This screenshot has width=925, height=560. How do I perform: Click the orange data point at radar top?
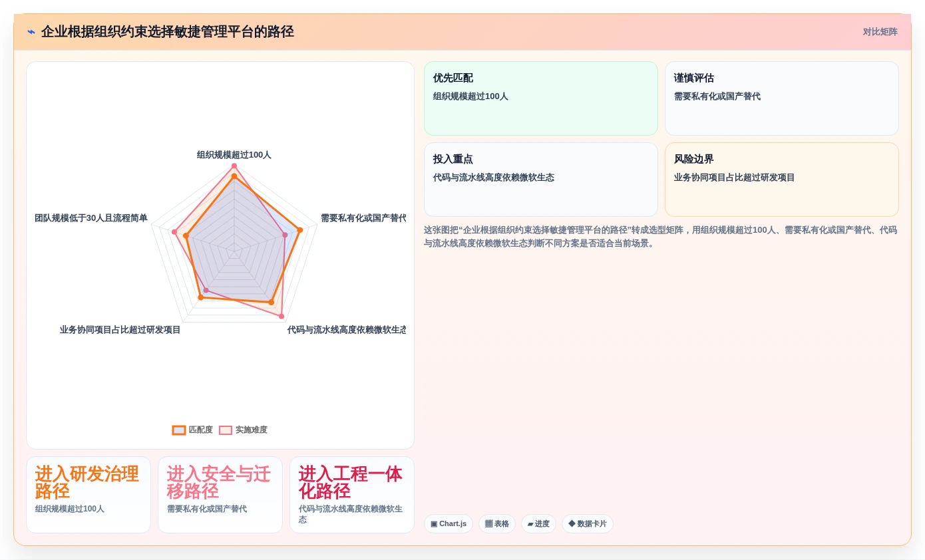[x=234, y=176]
